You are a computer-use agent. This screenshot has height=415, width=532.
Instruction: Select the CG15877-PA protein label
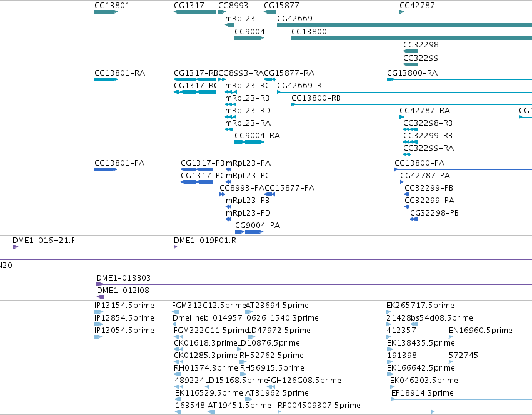(289, 188)
